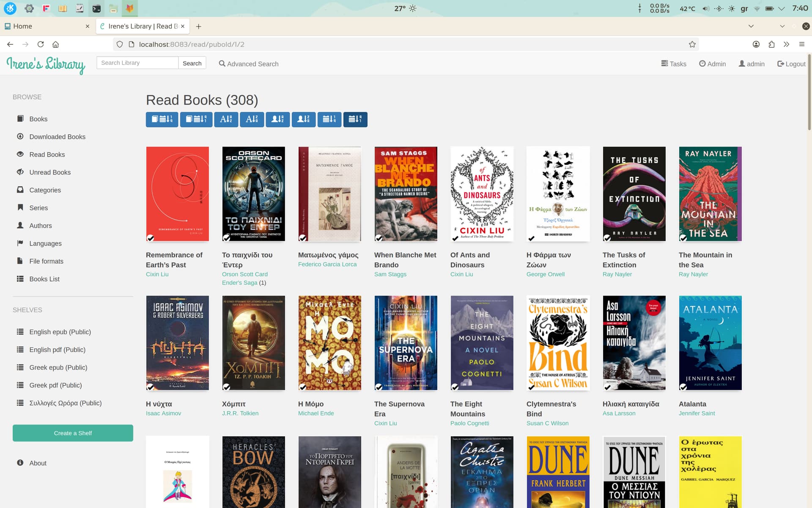Open the Greek pdf (Public) shelf

[55, 385]
